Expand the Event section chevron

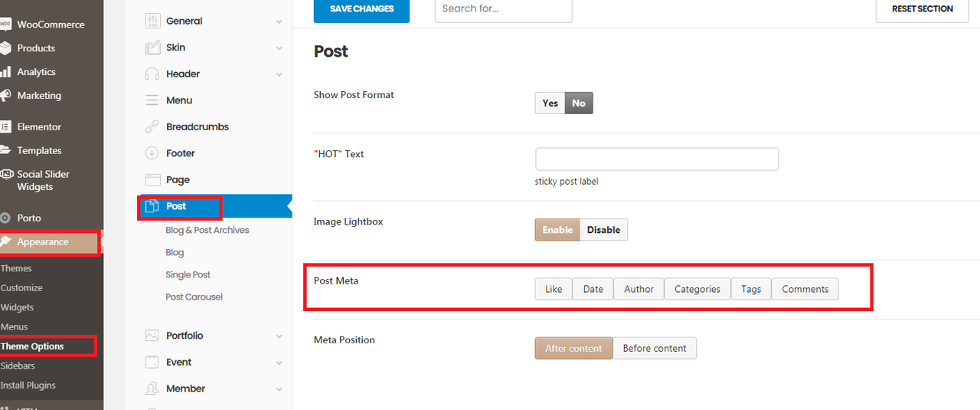click(279, 362)
